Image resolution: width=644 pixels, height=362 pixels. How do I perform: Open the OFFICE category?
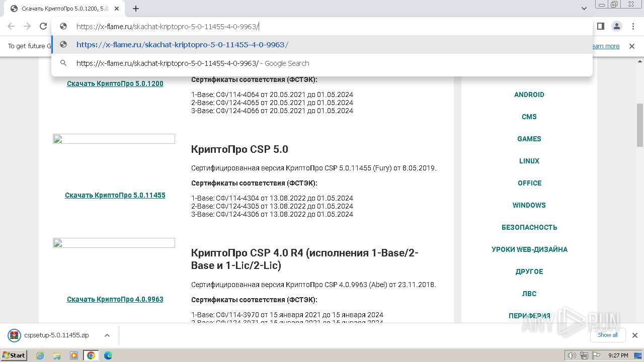pyautogui.click(x=529, y=183)
